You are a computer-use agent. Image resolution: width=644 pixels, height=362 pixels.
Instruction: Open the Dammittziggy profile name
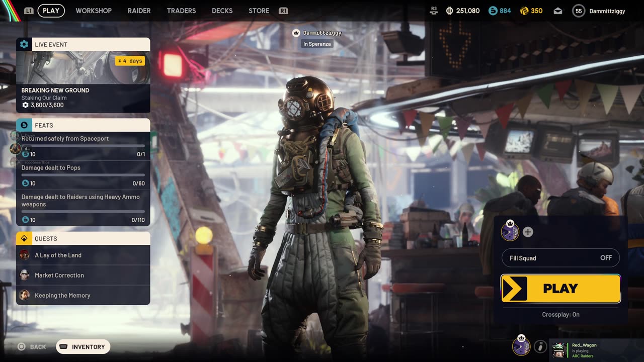pos(607,11)
